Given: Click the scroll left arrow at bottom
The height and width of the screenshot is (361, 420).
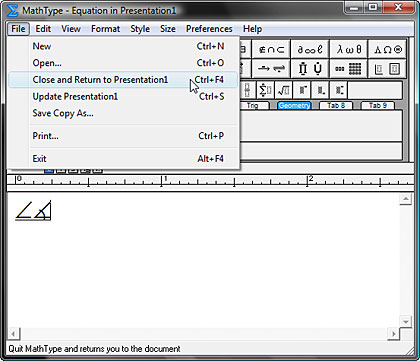Looking at the screenshot, I should pos(14,334).
